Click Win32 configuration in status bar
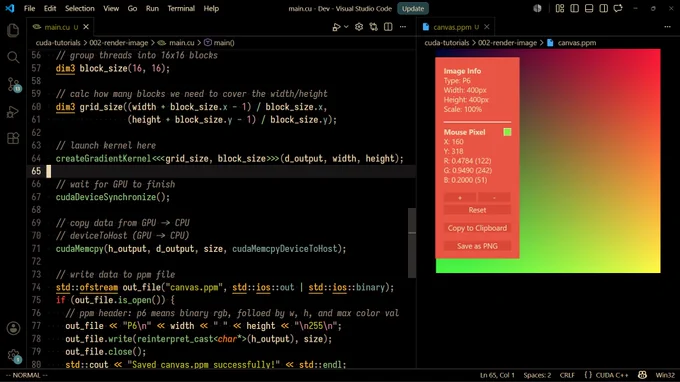Screen dimensions: 680x382 (665, 375)
